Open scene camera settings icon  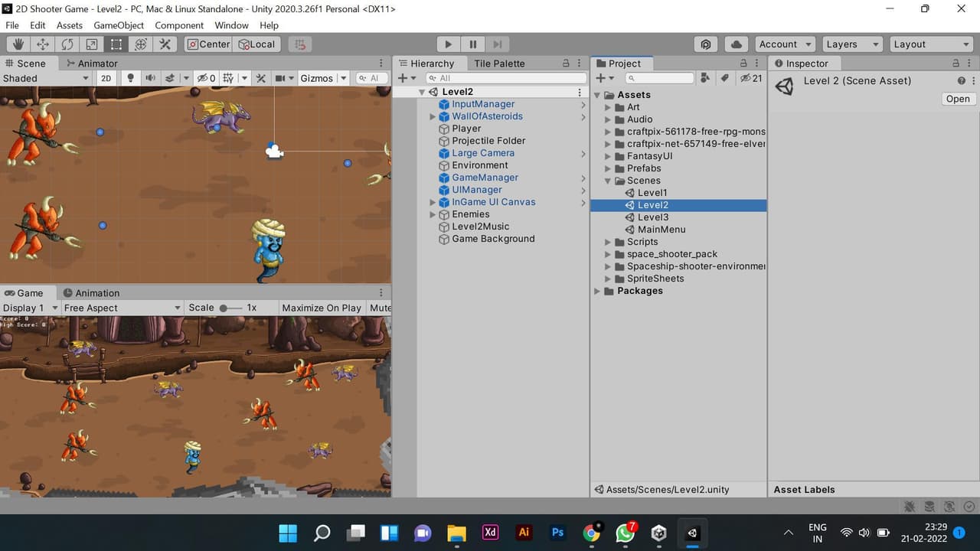pyautogui.click(x=280, y=78)
